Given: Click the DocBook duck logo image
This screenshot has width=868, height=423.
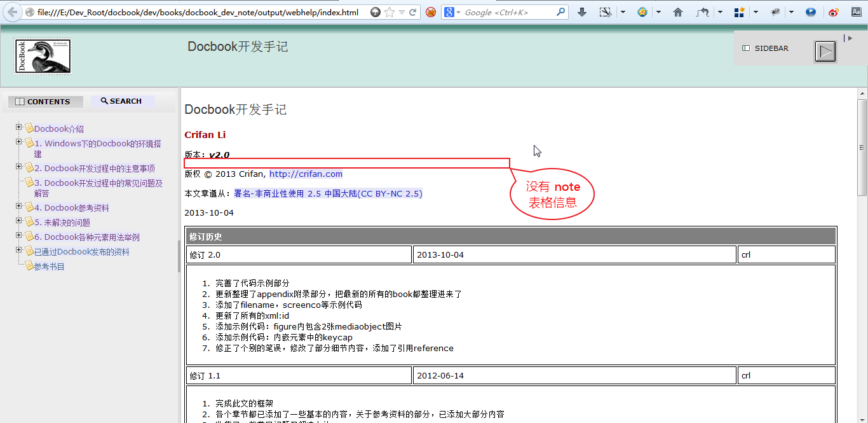Looking at the screenshot, I should coord(43,57).
